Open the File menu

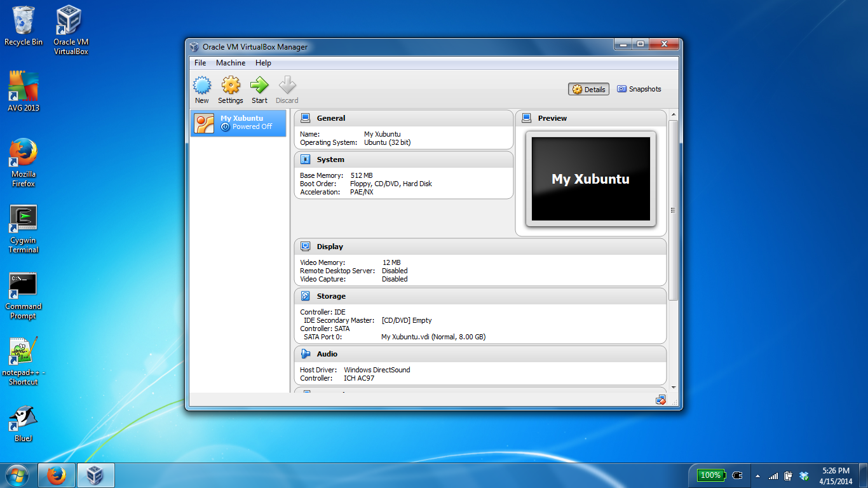(x=200, y=63)
